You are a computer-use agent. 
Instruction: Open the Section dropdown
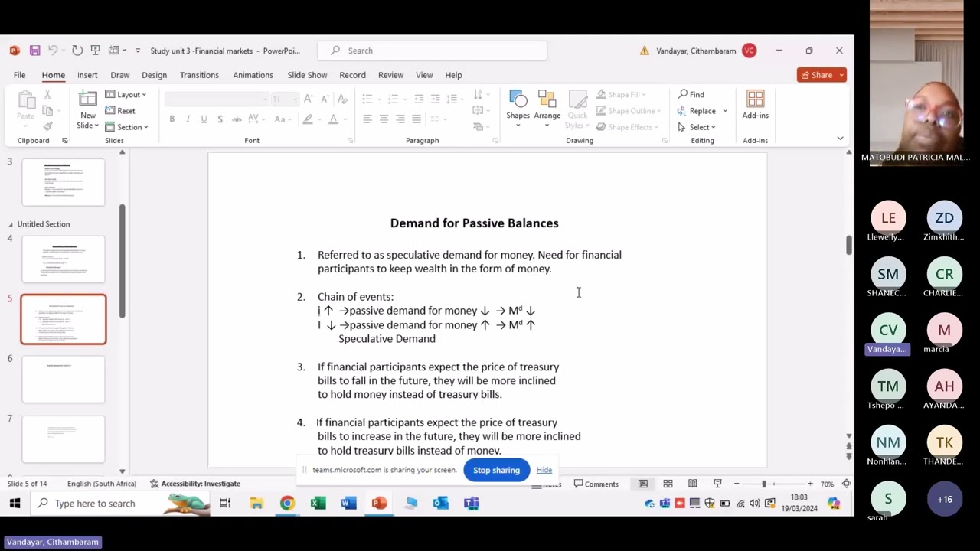point(126,127)
